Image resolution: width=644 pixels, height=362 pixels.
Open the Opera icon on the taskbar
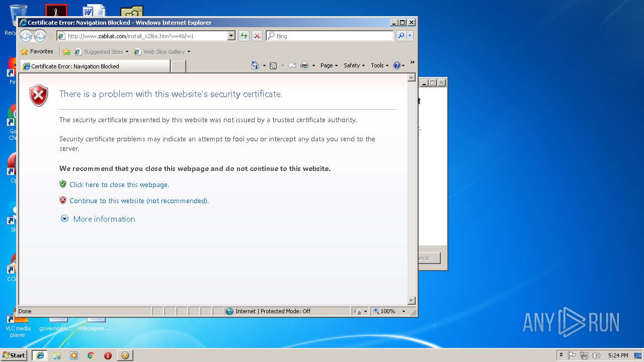tap(108, 355)
